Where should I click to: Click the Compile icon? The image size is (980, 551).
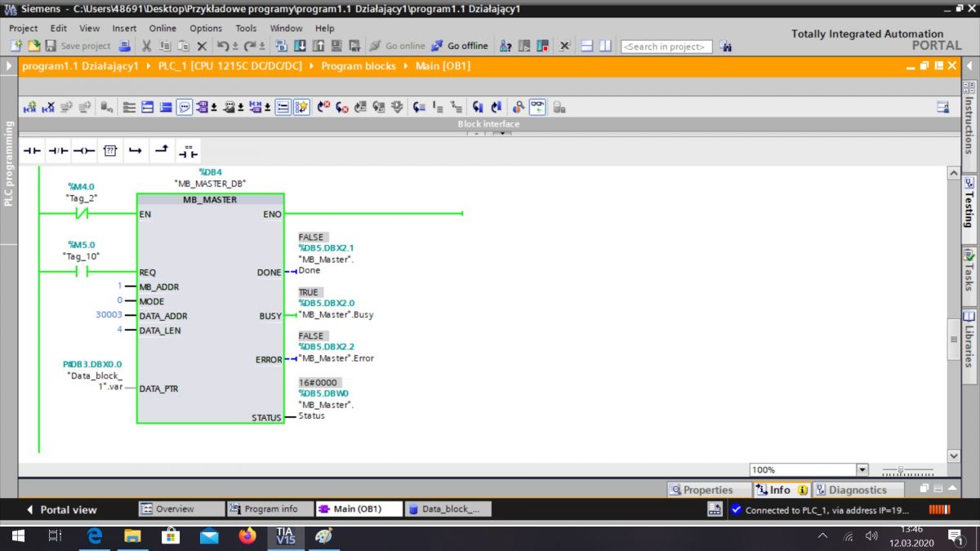pyautogui.click(x=281, y=46)
